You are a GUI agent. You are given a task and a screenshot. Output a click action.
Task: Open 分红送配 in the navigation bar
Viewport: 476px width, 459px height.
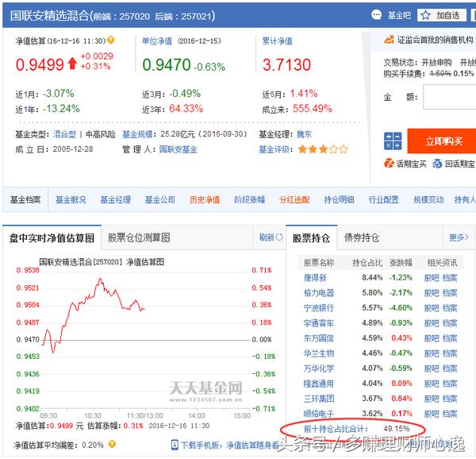pyautogui.click(x=294, y=199)
